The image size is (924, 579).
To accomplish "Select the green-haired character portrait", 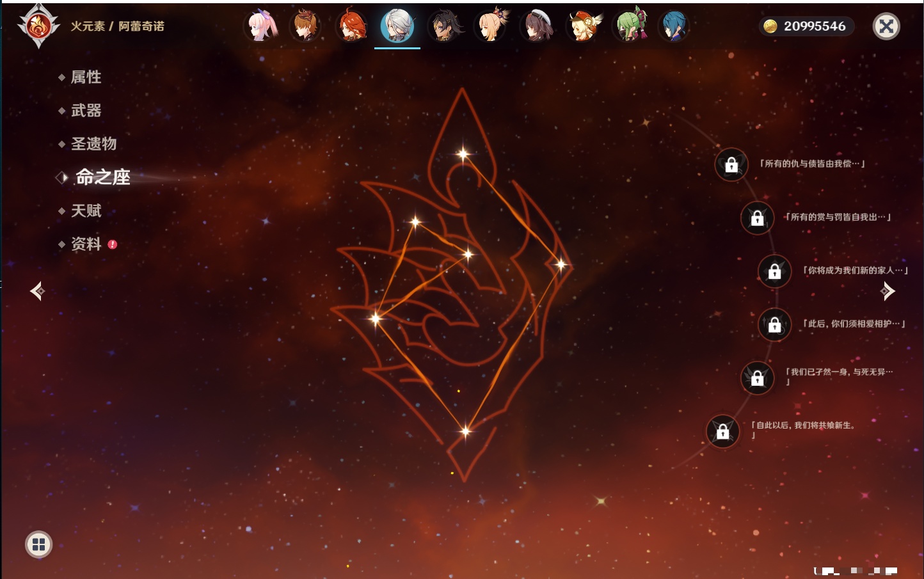I will coord(630,26).
